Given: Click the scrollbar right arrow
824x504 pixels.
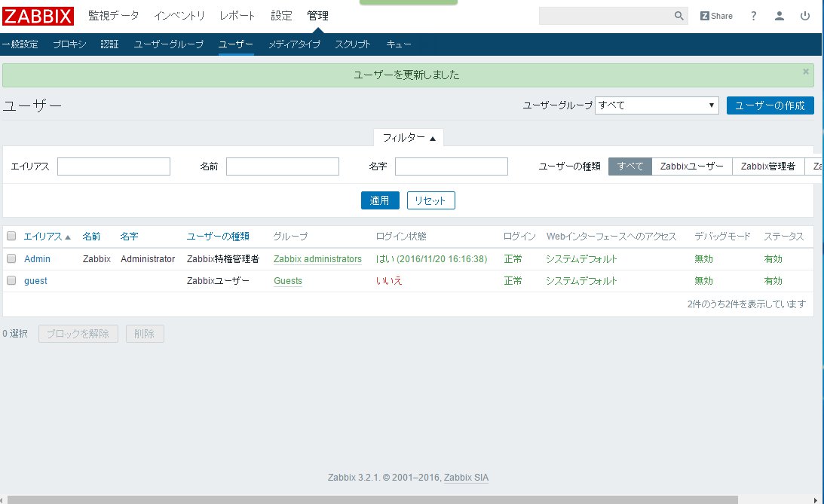Looking at the screenshot, I should (815, 500).
